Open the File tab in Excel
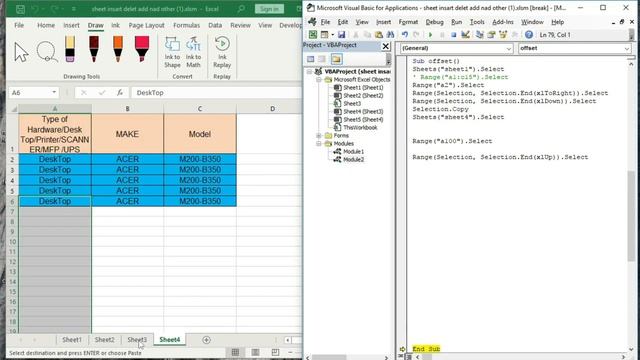 point(19,25)
